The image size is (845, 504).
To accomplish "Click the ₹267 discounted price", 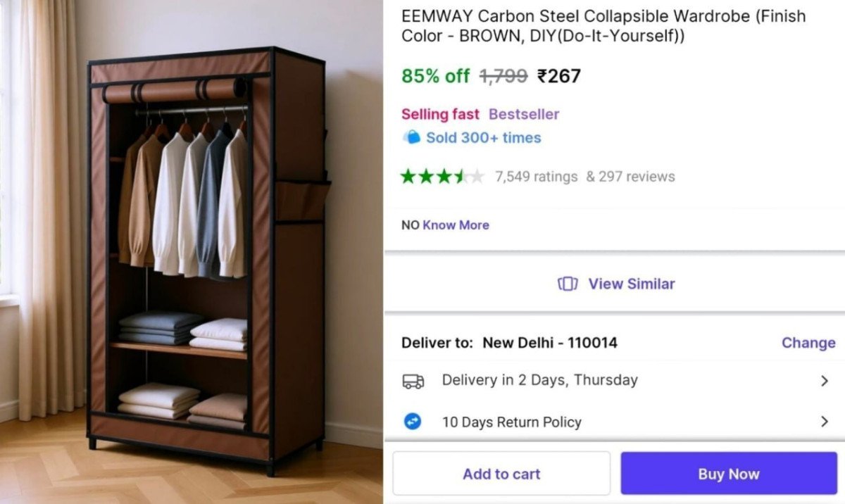I will tap(558, 76).
